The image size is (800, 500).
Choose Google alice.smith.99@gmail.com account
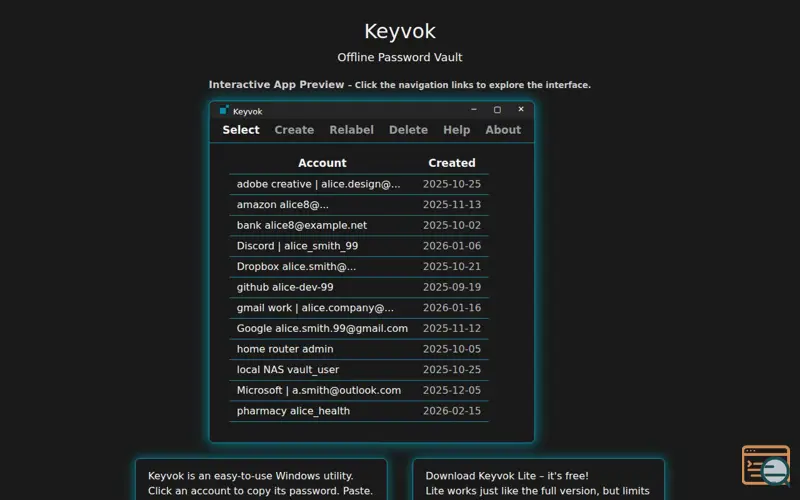tap(359, 329)
